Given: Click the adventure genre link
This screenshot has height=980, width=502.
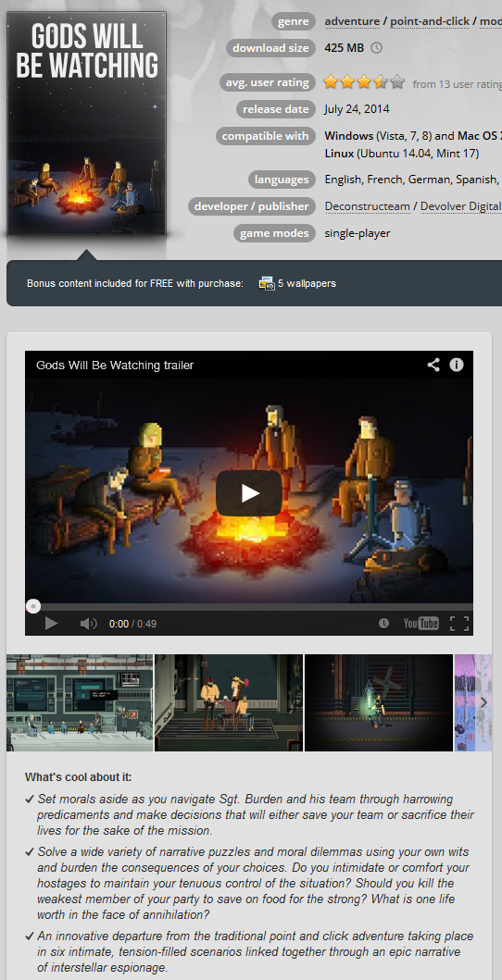Looking at the screenshot, I should 352,21.
